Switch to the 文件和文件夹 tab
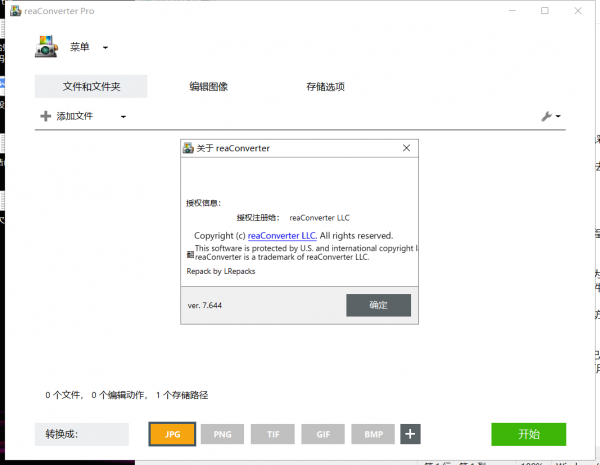Image resolution: width=600 pixels, height=465 pixels. pyautogui.click(x=91, y=86)
